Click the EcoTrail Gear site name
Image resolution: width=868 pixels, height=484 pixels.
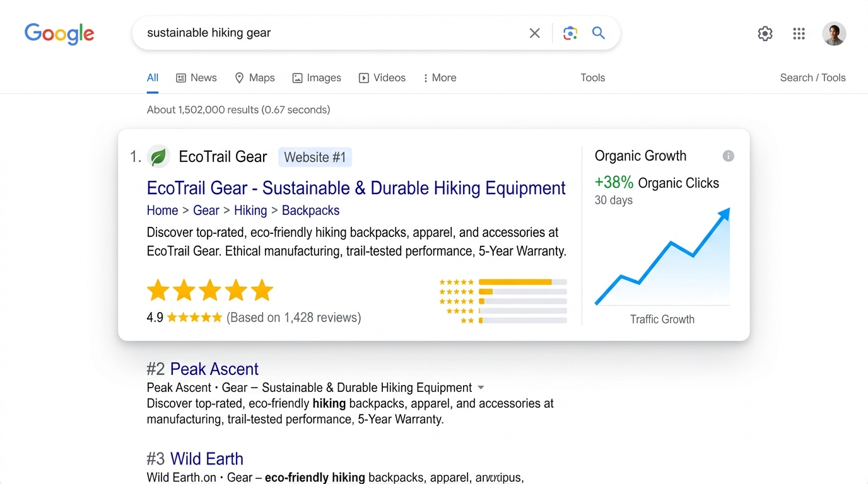coord(223,156)
